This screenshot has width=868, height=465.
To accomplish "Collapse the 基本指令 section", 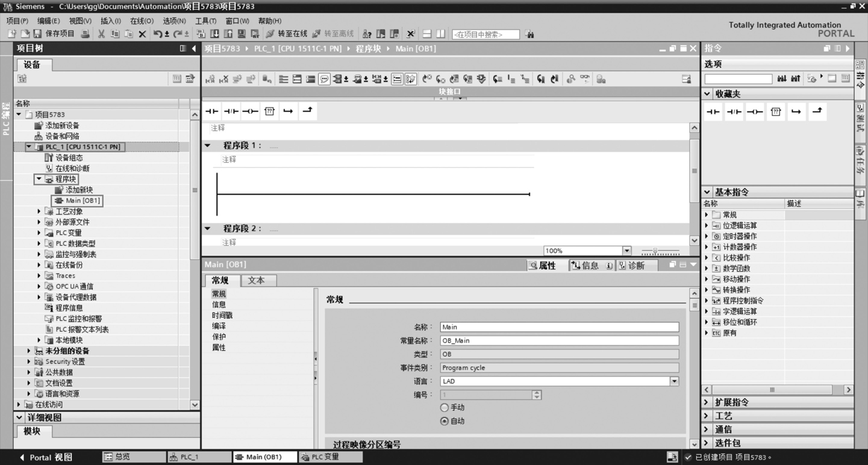I will [x=707, y=192].
